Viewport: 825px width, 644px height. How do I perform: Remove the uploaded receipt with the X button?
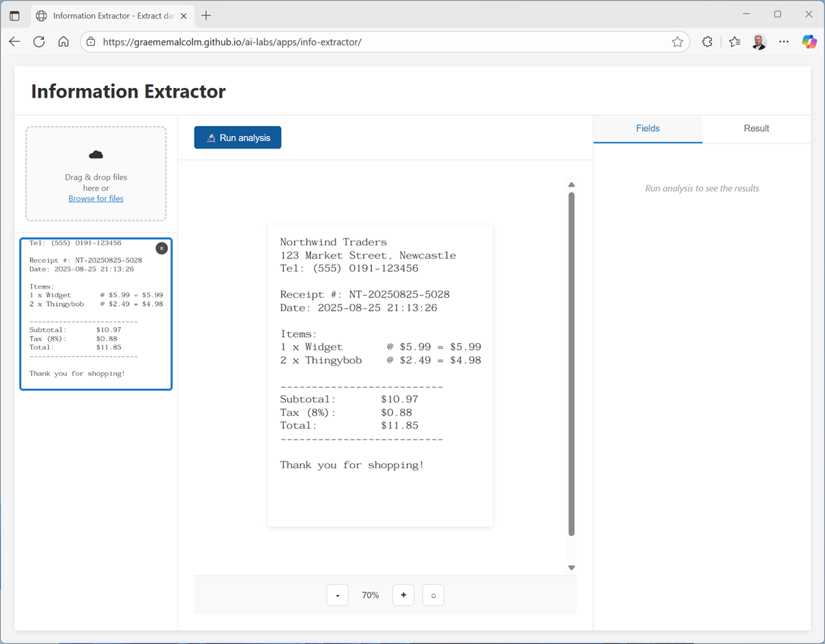click(x=161, y=248)
